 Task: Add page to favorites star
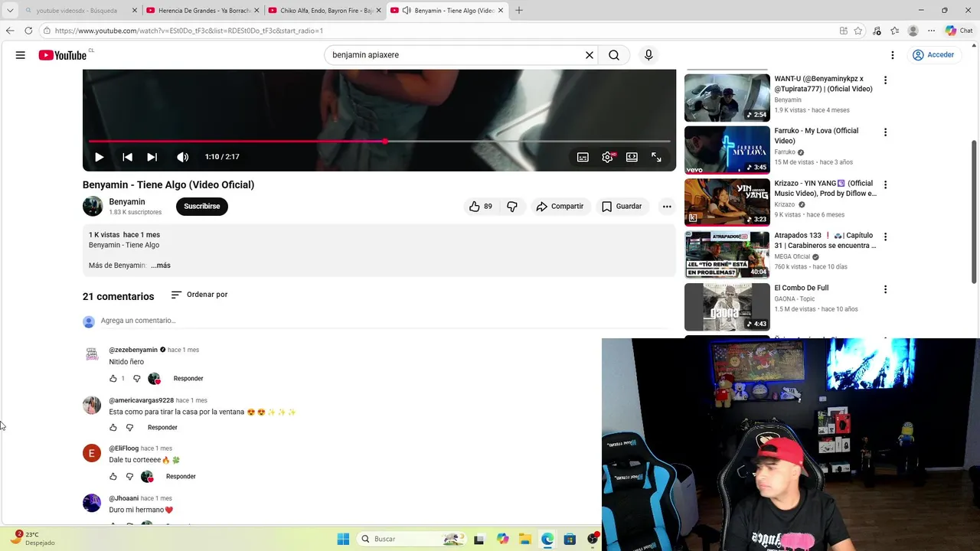(858, 31)
